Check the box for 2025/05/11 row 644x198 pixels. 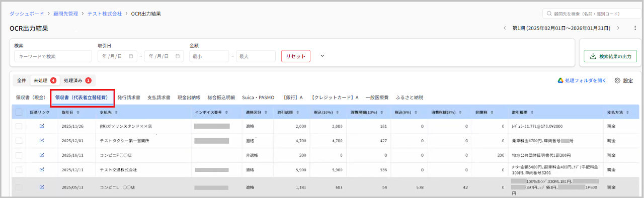(19, 187)
